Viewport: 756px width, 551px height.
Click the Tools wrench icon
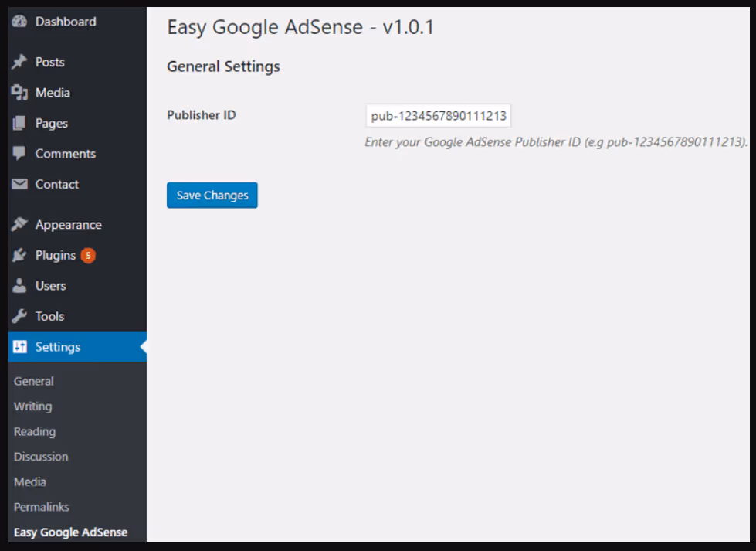click(19, 316)
